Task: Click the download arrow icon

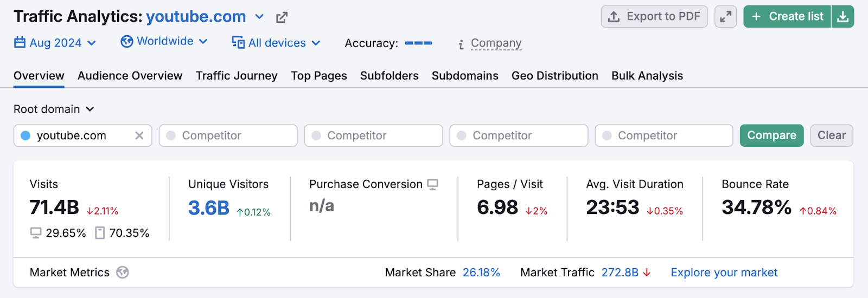Action: (843, 17)
